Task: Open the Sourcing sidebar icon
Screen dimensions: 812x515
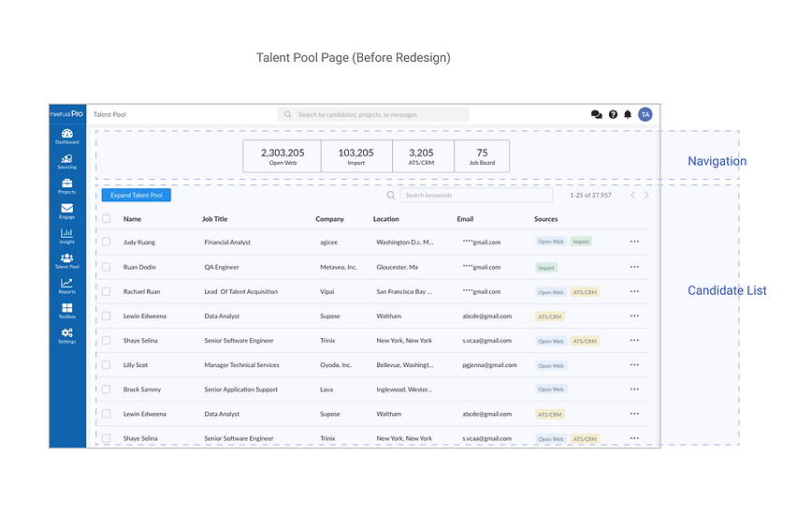Action: click(x=66, y=161)
